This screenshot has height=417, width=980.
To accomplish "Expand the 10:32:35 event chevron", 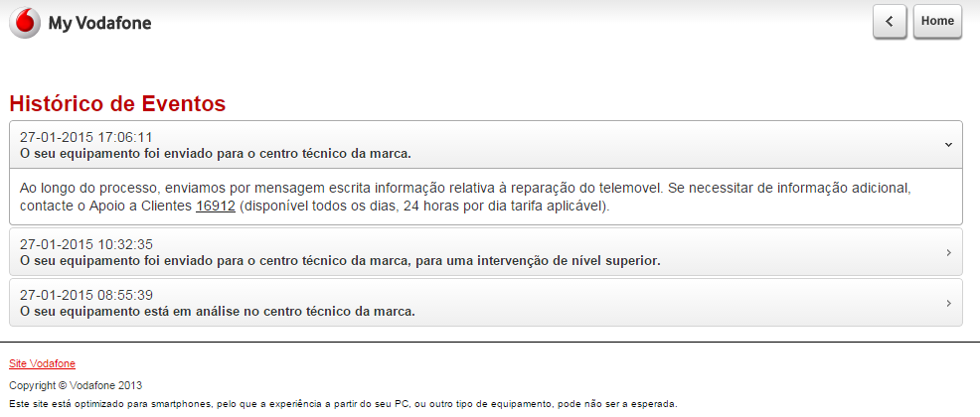I will [948, 253].
